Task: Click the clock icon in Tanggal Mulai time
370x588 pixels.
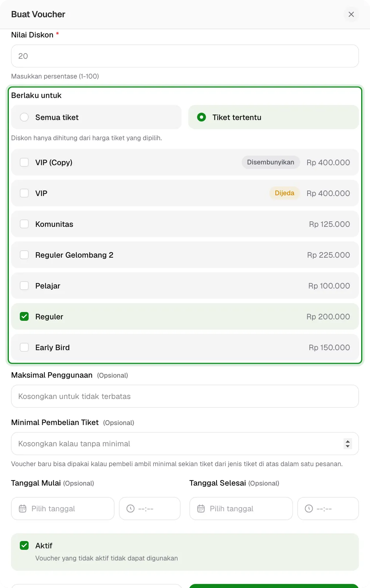Action: [130, 509]
